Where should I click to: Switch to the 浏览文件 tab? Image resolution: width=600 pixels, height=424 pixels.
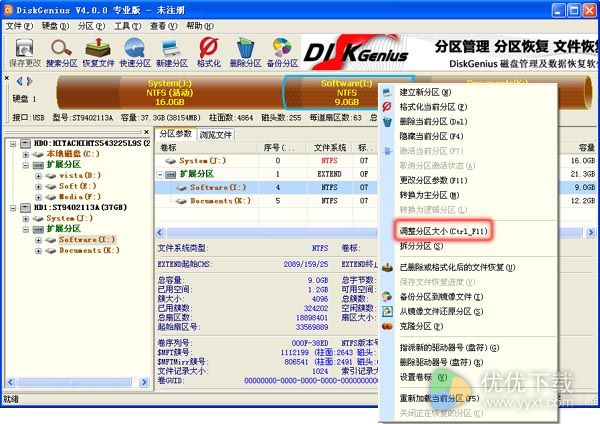(215, 135)
